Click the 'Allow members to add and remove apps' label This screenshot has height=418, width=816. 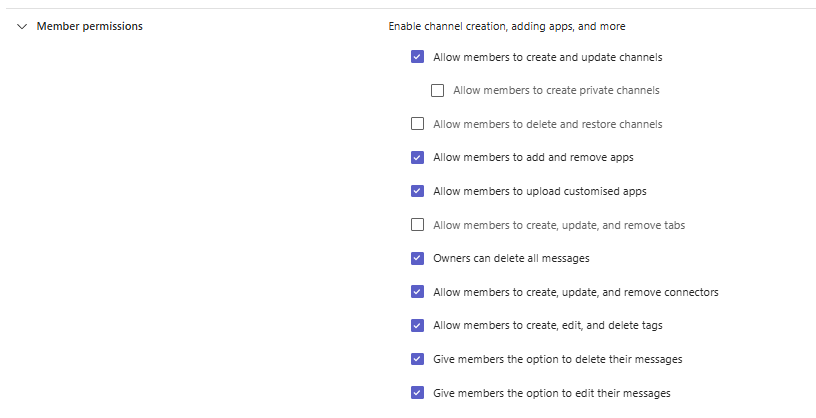tap(533, 158)
